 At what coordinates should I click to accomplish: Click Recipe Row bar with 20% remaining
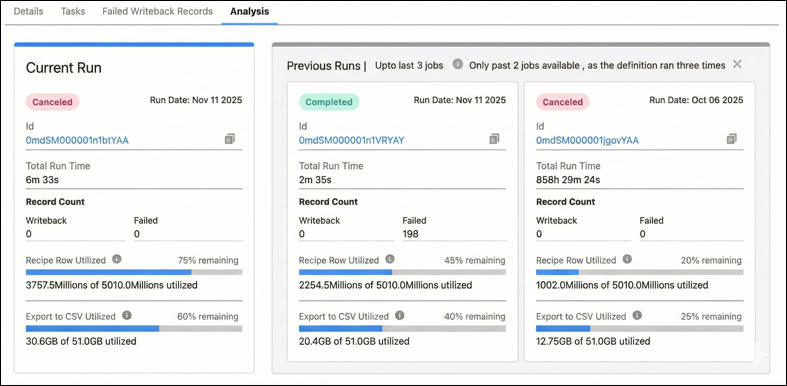(639, 272)
